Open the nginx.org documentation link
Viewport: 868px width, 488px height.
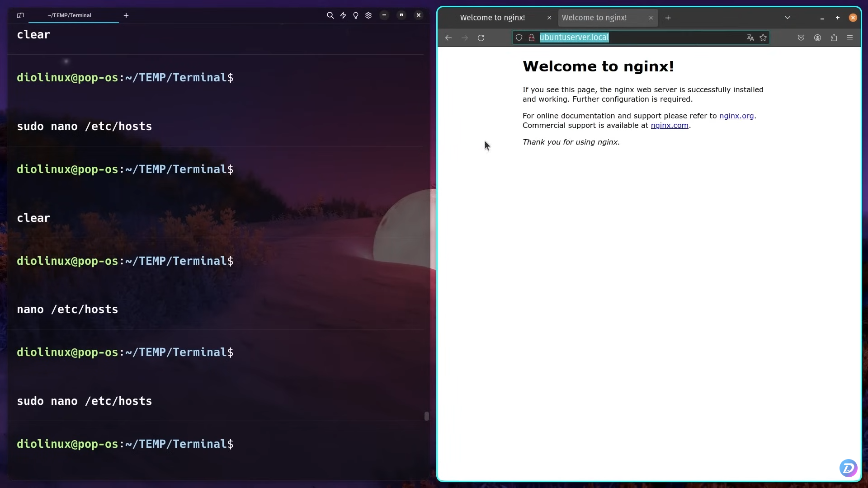point(736,116)
